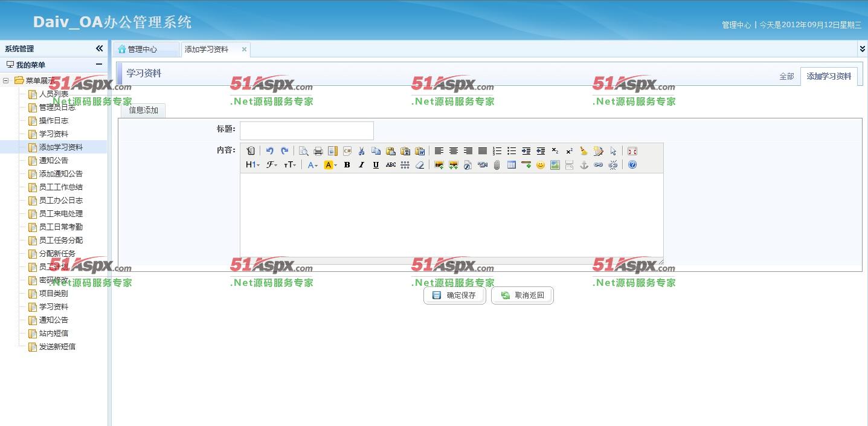Screen dimensions: 868x426
Task: Align text right in editor
Action: point(468,151)
